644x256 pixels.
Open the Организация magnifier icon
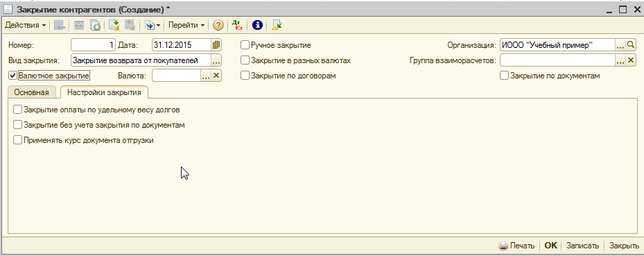pyautogui.click(x=630, y=45)
